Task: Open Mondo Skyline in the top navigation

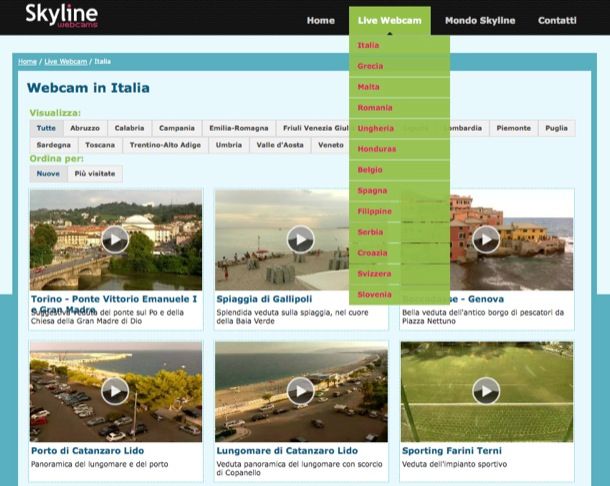Action: [x=480, y=21]
